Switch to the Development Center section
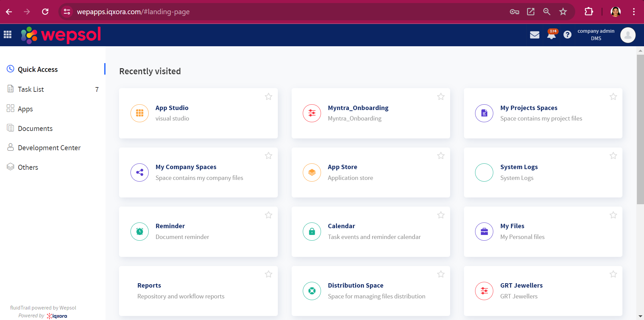 tap(49, 148)
